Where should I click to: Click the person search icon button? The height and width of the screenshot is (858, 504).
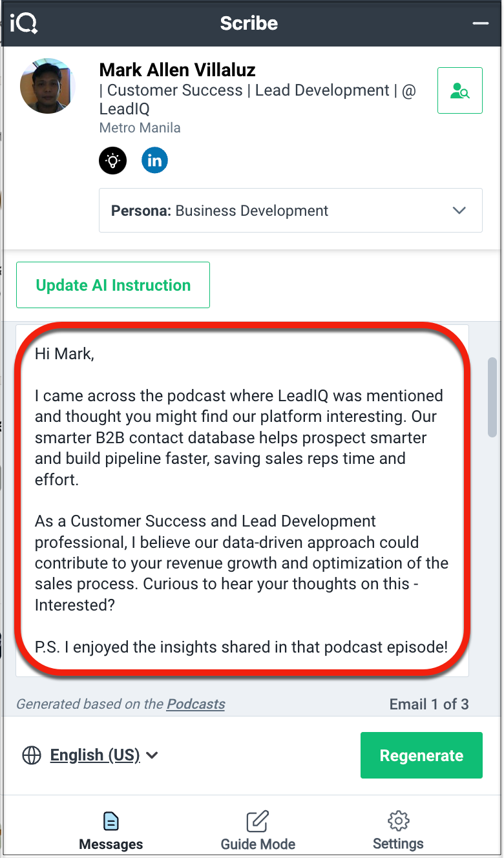point(460,90)
